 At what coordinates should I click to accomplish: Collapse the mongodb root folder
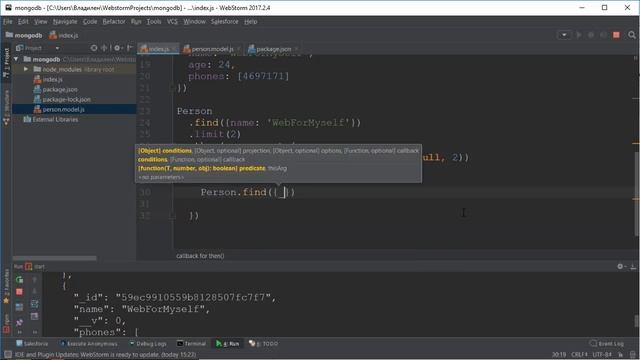(x=16, y=59)
